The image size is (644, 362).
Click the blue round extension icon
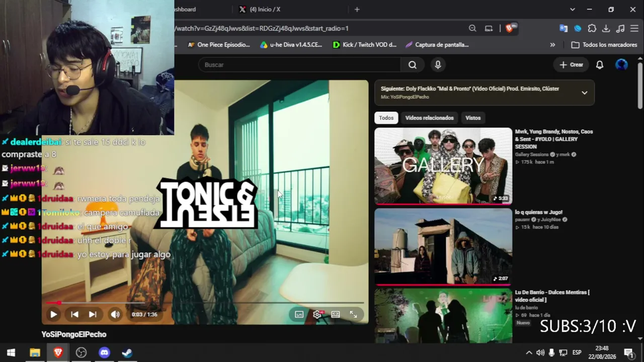578,29
